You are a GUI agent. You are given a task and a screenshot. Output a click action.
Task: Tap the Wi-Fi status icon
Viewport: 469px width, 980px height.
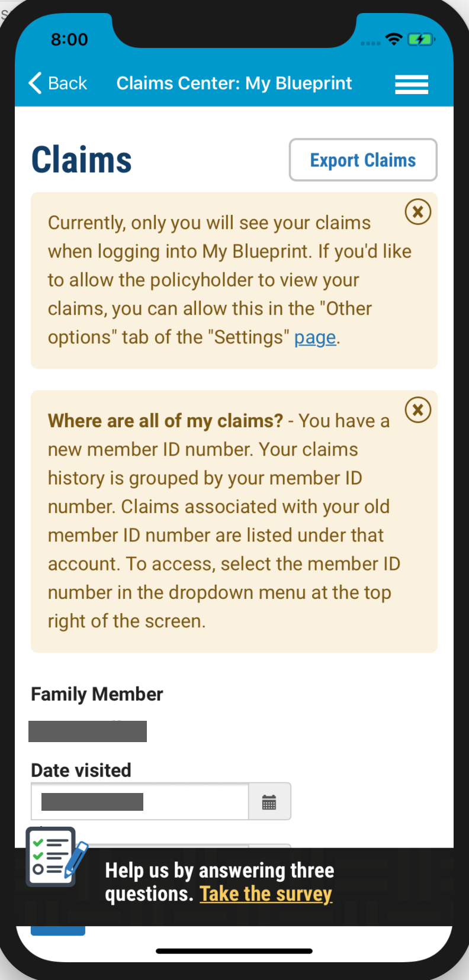[394, 39]
